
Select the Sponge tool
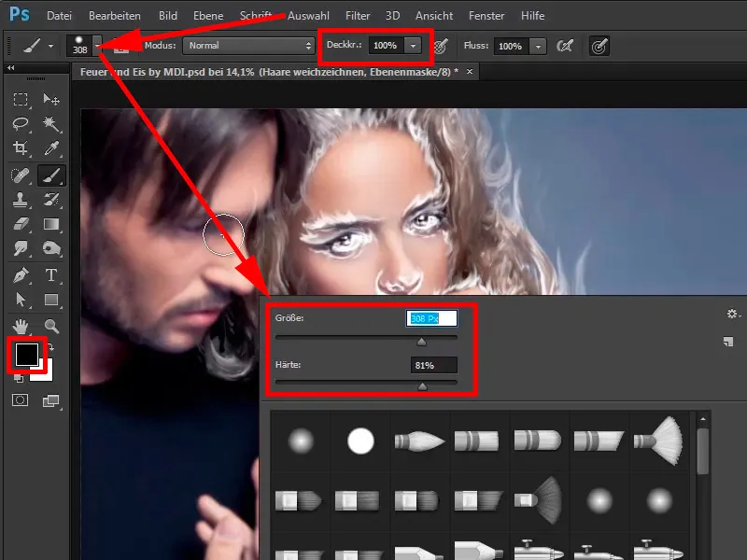click(x=51, y=248)
